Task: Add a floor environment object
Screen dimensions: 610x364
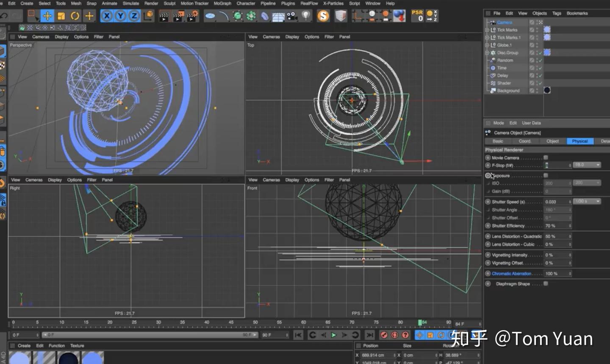Action: tap(278, 16)
